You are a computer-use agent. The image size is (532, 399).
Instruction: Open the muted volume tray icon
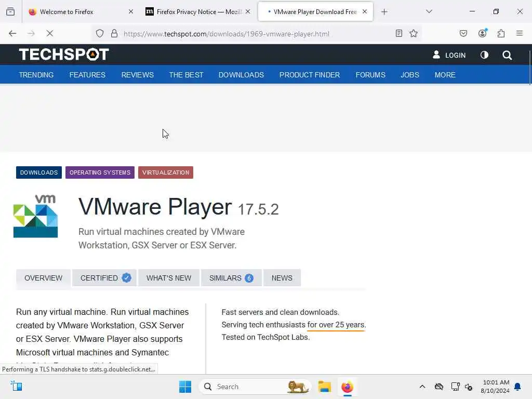pos(469,387)
